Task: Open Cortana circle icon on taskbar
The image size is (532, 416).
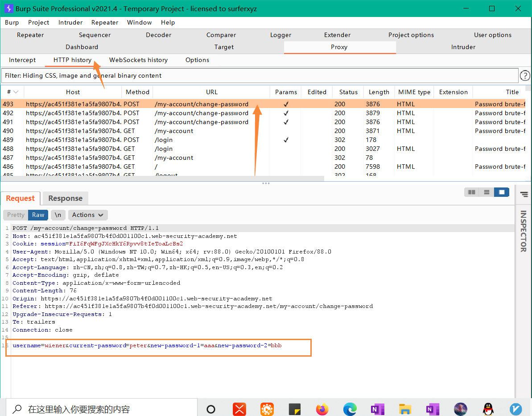Action: tap(210, 409)
